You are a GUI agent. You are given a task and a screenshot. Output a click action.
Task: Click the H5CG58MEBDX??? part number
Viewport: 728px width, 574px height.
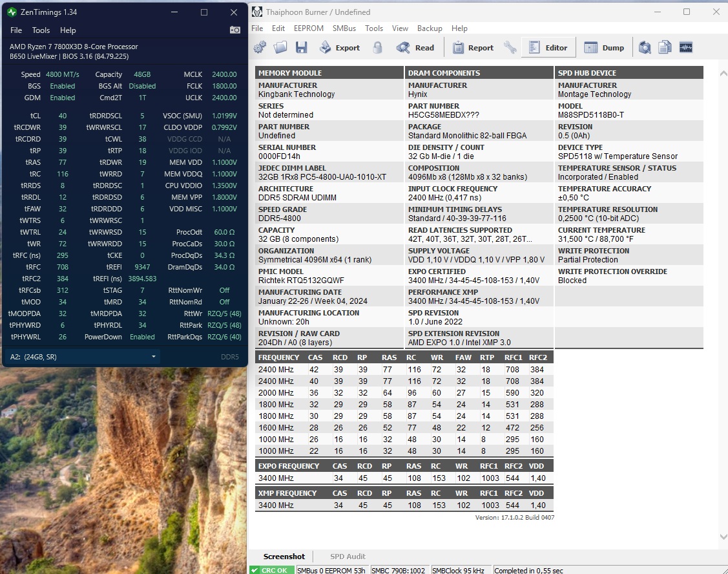[443, 115]
